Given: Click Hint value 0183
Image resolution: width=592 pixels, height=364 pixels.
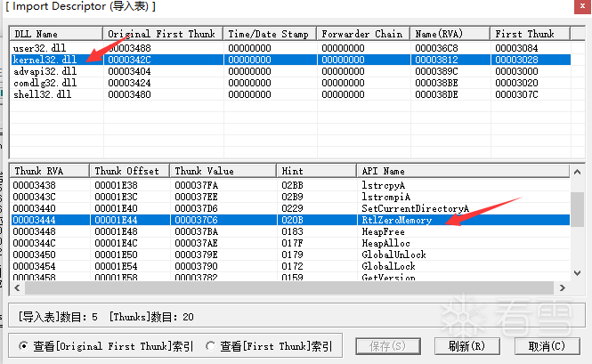Looking at the screenshot, I should (292, 232).
